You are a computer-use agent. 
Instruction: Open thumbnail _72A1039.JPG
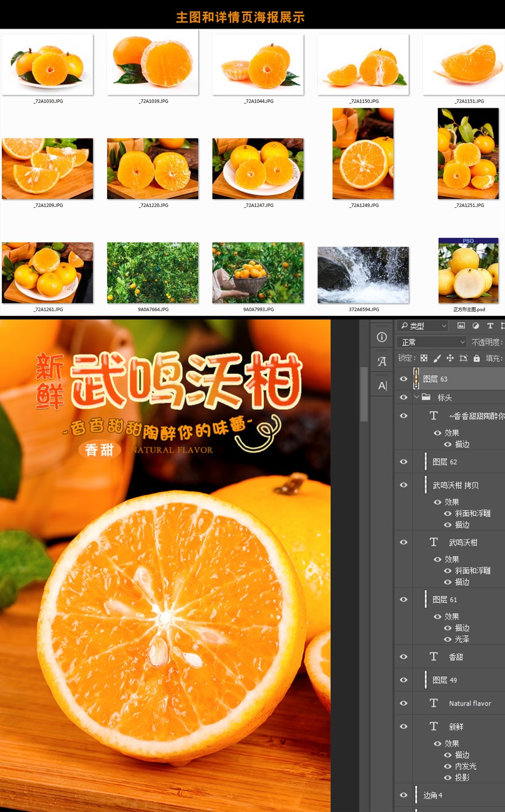tap(153, 62)
